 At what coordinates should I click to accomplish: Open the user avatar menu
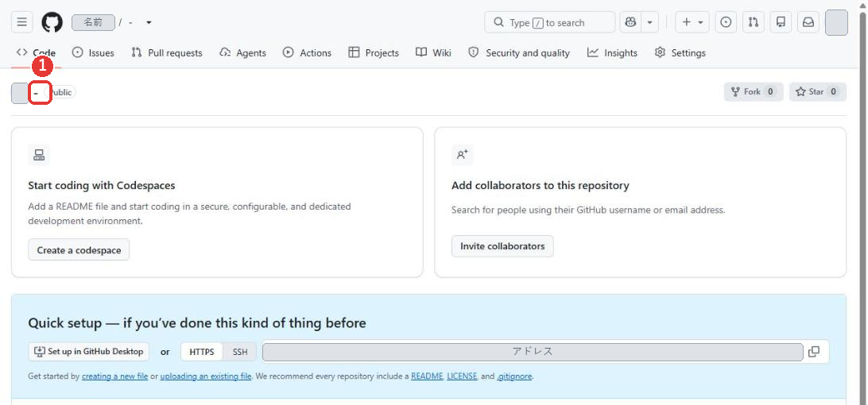click(836, 23)
